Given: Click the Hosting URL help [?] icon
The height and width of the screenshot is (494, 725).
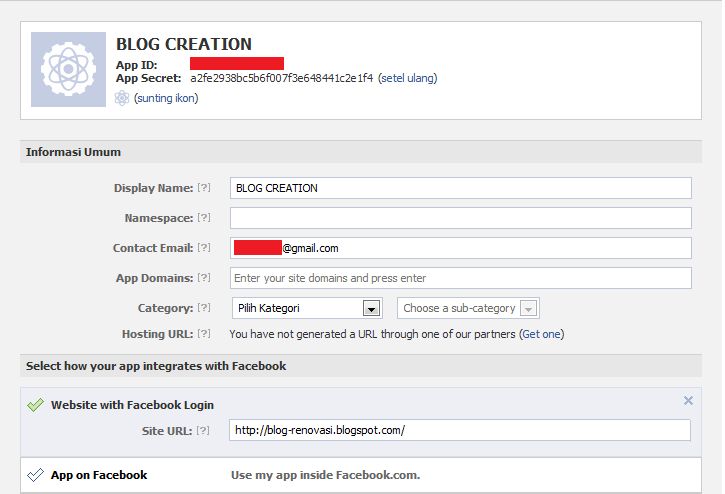Looking at the screenshot, I should coord(204,334).
